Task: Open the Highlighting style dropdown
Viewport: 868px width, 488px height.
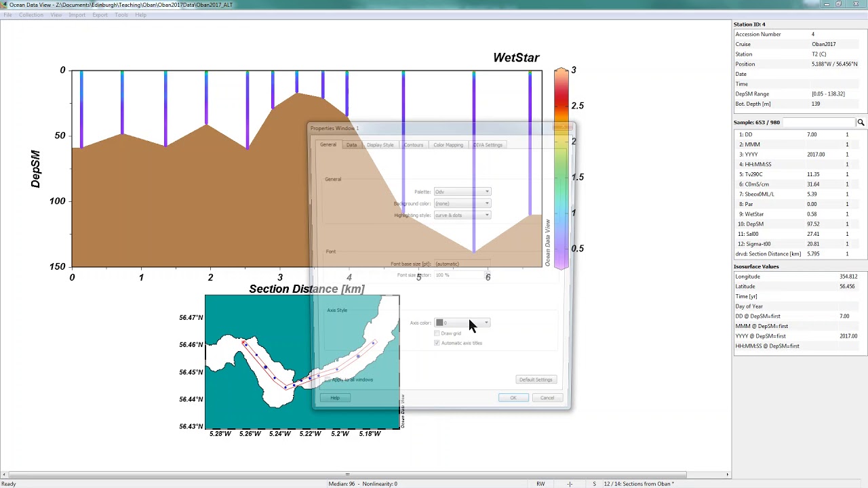Action: 462,216
